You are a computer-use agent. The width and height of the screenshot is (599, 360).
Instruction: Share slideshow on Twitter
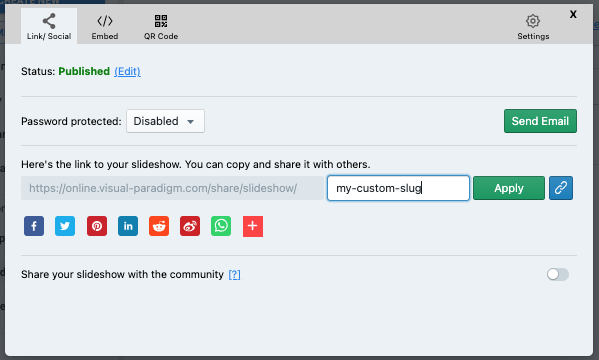coord(65,226)
